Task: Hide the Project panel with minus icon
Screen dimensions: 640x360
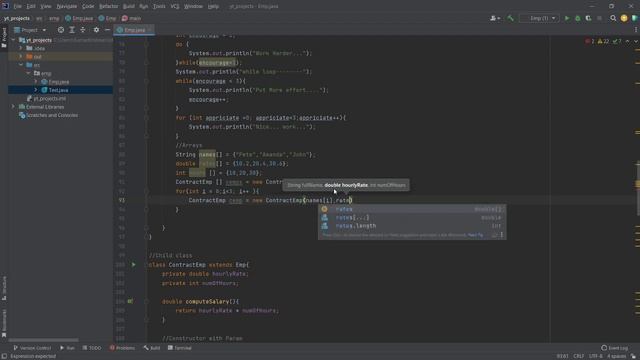Action: click(x=107, y=30)
